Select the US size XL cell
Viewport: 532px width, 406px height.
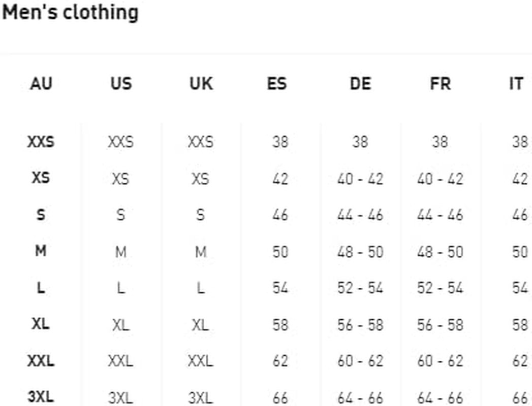(x=121, y=325)
